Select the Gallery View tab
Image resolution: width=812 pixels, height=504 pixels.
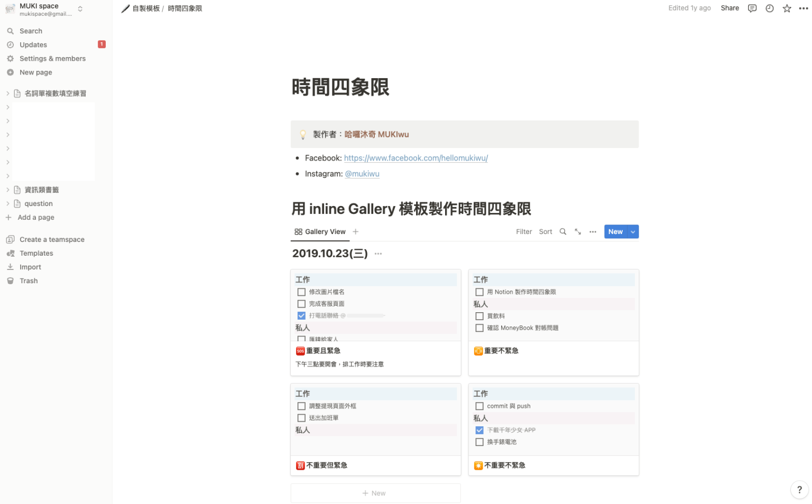(319, 231)
